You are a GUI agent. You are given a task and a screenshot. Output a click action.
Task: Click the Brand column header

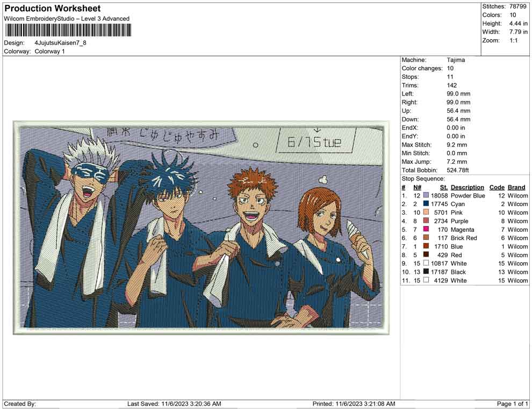click(516, 187)
